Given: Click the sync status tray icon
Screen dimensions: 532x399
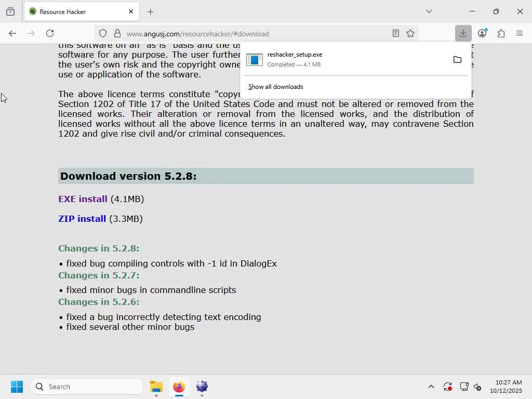Looking at the screenshot, I should click(447, 387).
